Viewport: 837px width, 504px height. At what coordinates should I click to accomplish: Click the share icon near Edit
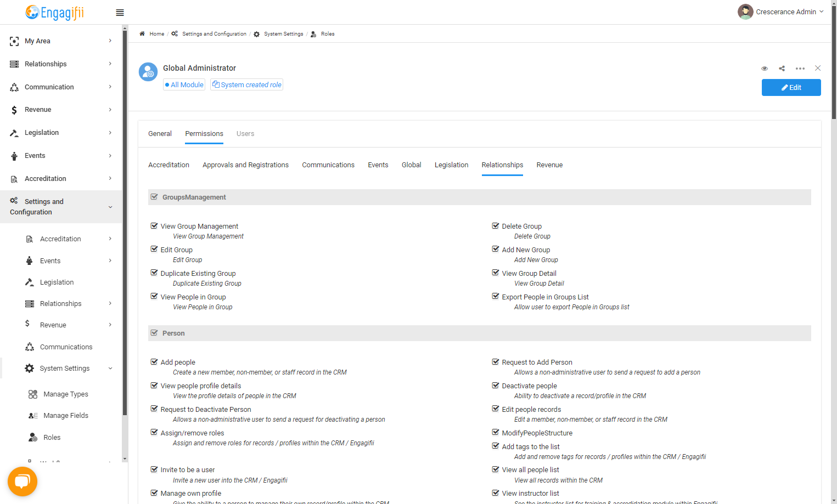click(782, 69)
